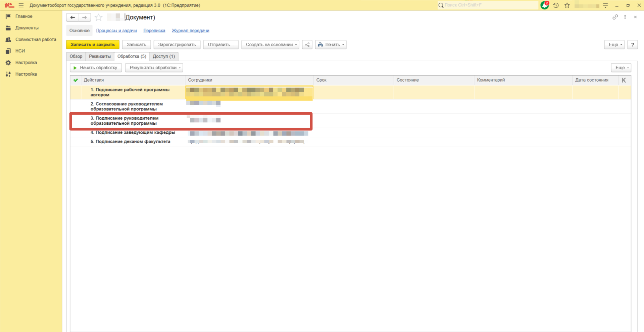
Task: Add document to favorites with star icon
Action: tap(98, 17)
